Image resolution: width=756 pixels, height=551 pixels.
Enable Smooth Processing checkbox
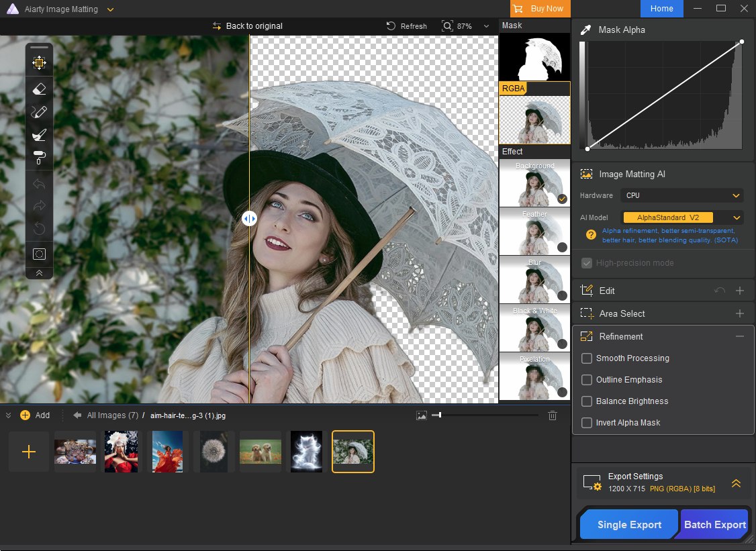coord(587,358)
